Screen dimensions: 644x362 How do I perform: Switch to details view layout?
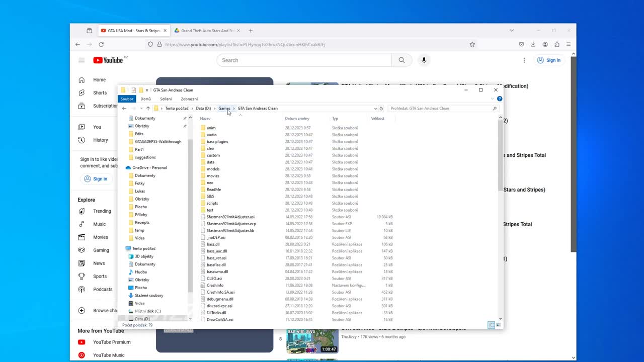pos(491,325)
